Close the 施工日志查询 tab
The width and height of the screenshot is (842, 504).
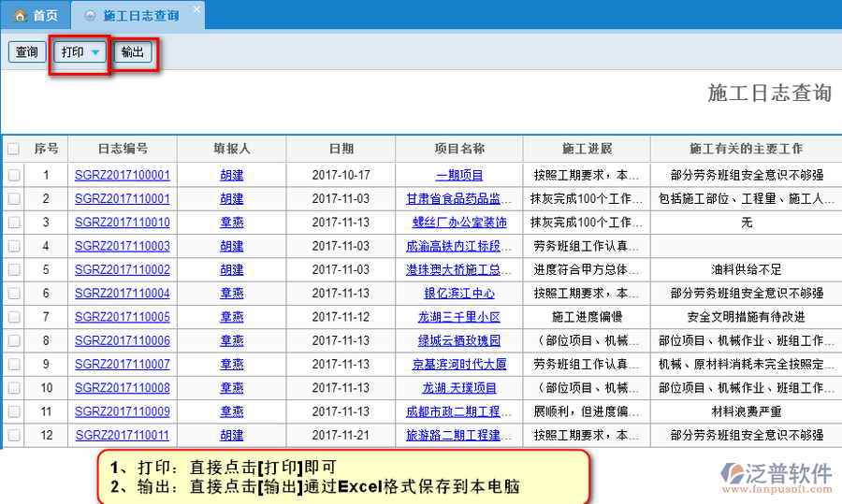pyautogui.click(x=196, y=9)
